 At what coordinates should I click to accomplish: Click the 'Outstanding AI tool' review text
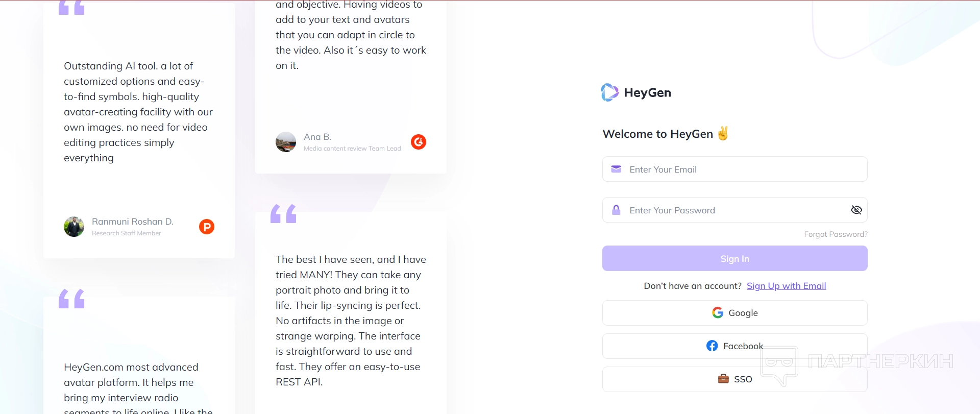click(138, 112)
